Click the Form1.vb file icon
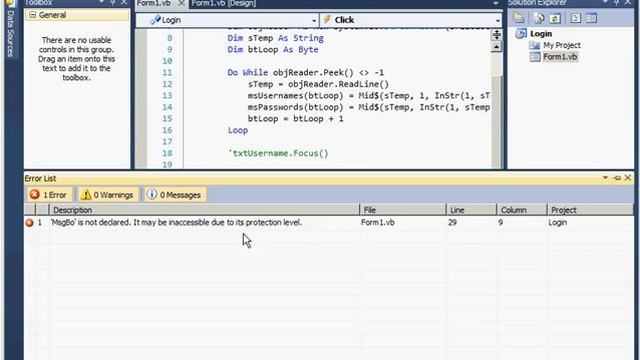 535,57
